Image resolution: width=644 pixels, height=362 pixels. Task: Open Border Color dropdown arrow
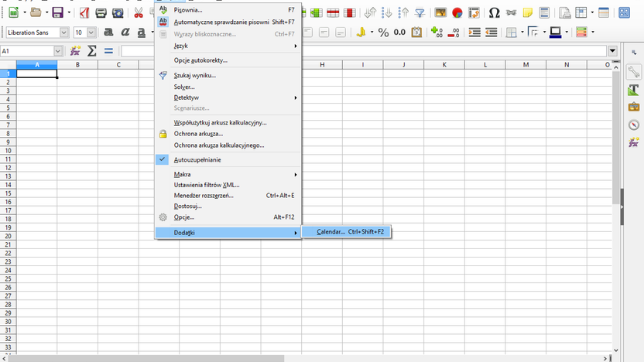pos(567,32)
